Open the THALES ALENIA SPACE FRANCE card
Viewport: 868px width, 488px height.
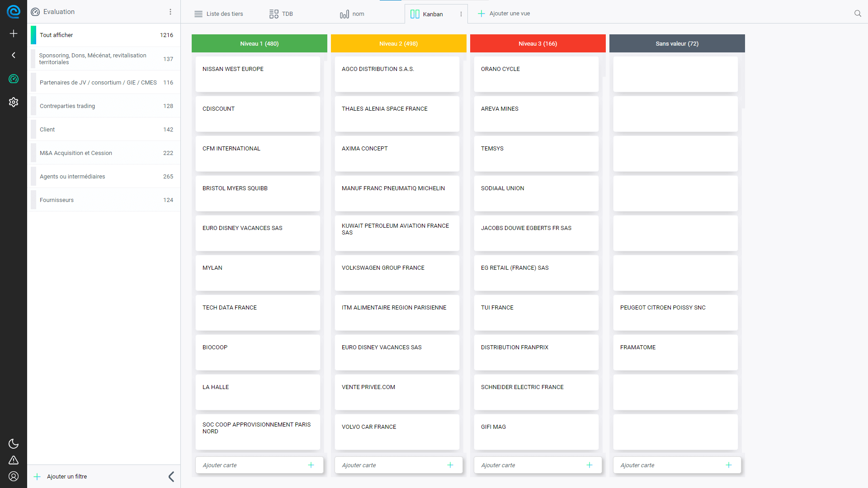pos(397,114)
